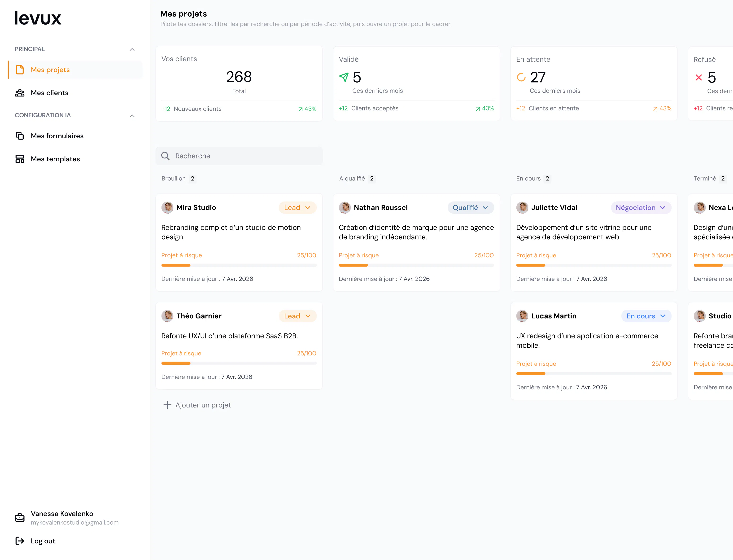The image size is (733, 560).
Task: Open Nathan Roussel's Qualifié status dropdown
Action: pyautogui.click(x=471, y=208)
